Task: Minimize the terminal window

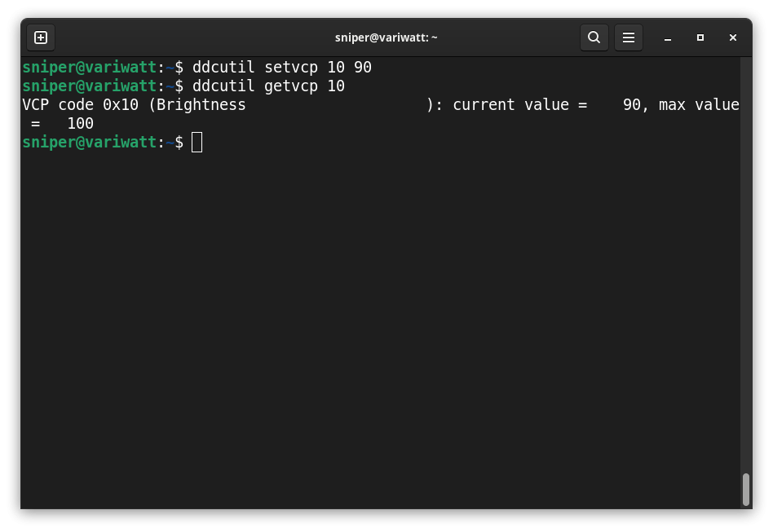Action: coord(667,38)
